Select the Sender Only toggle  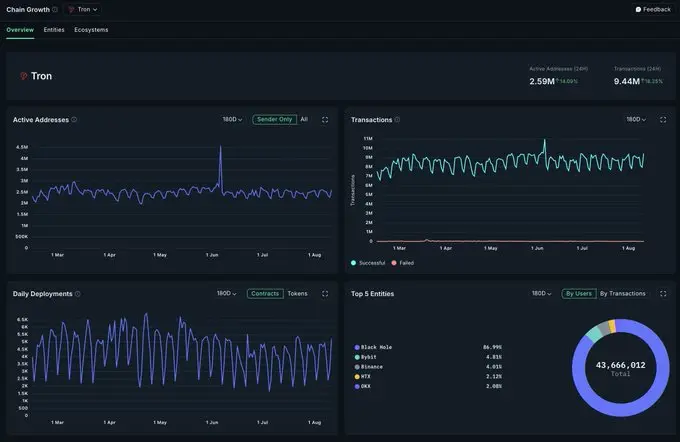pos(275,119)
